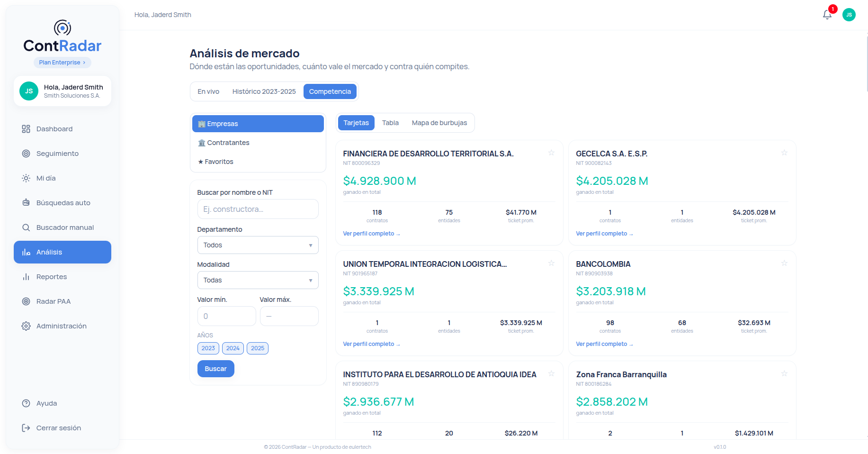
Task: Select the Contratantes list item
Action: (258, 143)
